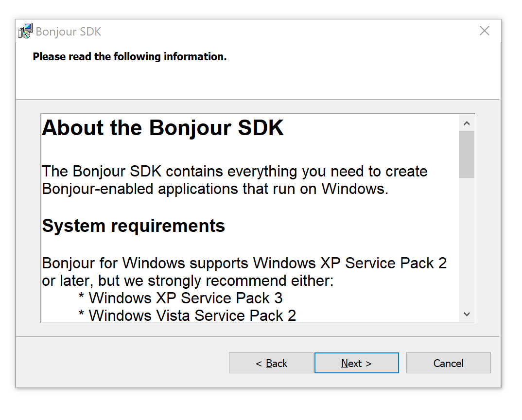Cancel the Bonjour SDK installation
The height and width of the screenshot is (420, 522).
tap(448, 363)
